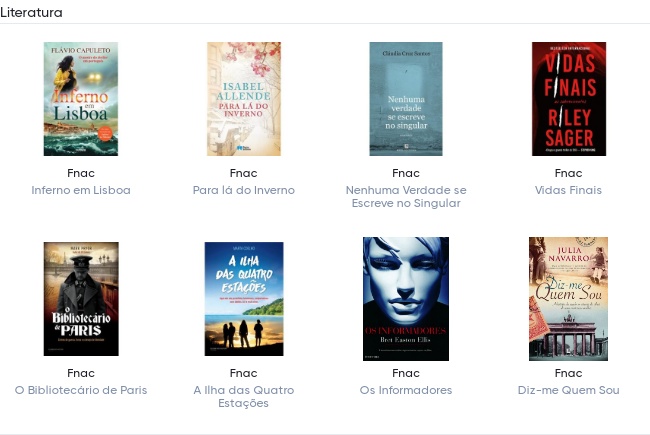Follow the Para lá do Inverno link
This screenshot has height=435, width=650.
coord(244,190)
